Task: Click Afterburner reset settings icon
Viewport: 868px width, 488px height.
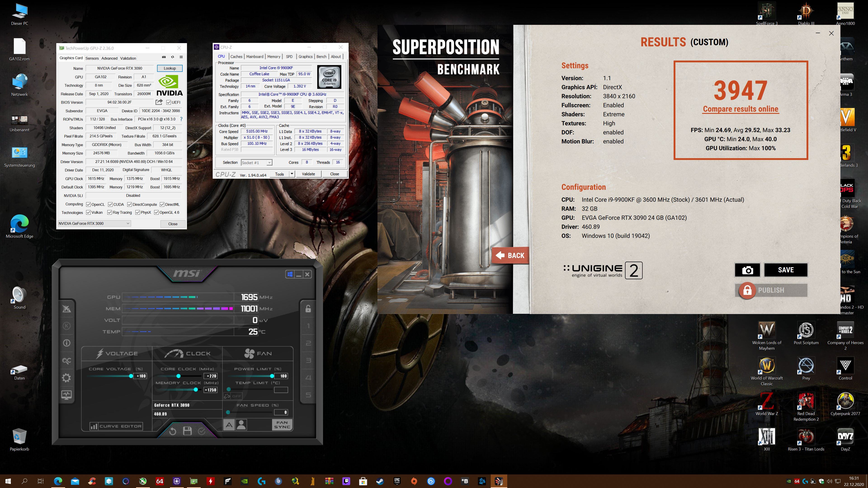Action: (x=172, y=431)
